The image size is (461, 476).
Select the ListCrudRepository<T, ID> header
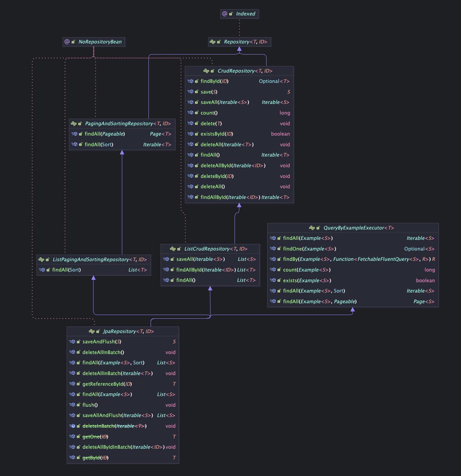[x=210, y=249]
